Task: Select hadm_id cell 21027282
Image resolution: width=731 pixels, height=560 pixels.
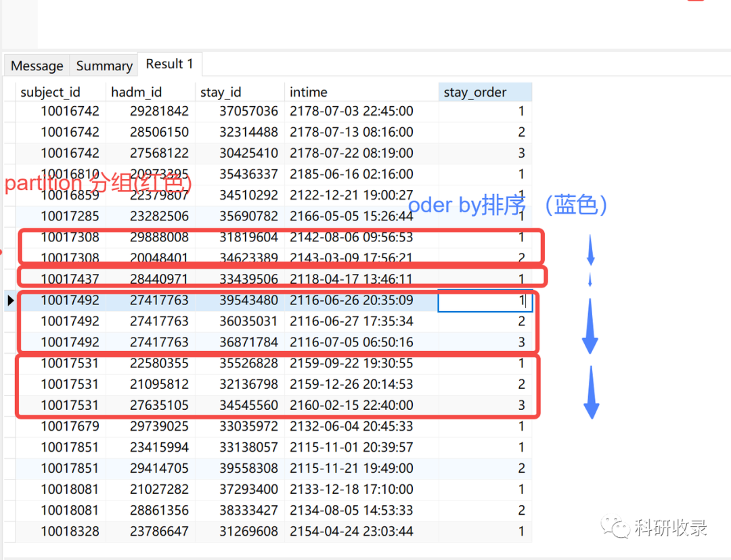Action: tap(150, 489)
